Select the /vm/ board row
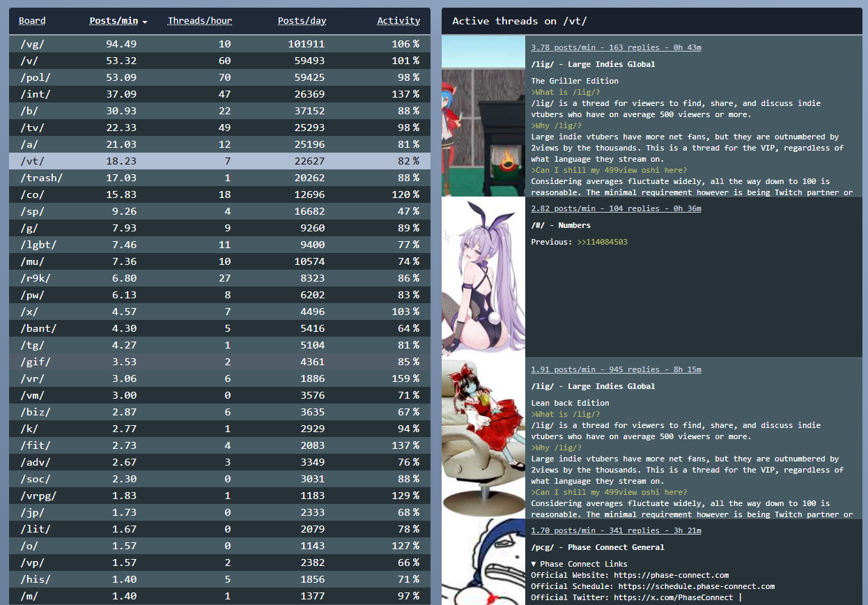 point(219,395)
